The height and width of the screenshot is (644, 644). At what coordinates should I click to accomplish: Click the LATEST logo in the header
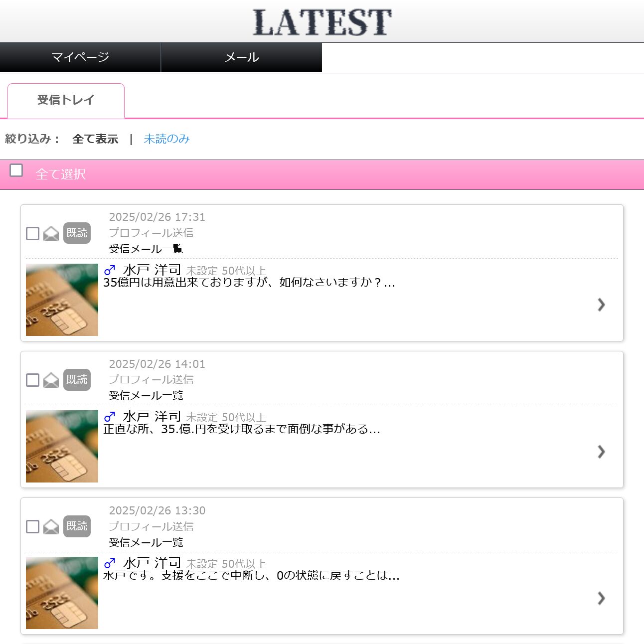[322, 22]
